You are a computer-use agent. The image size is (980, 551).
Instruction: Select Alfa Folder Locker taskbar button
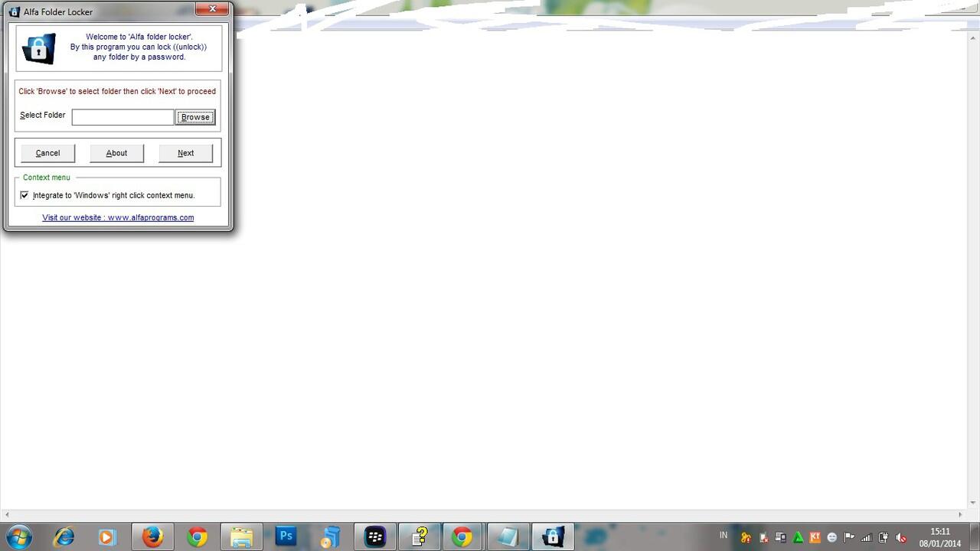(552, 536)
